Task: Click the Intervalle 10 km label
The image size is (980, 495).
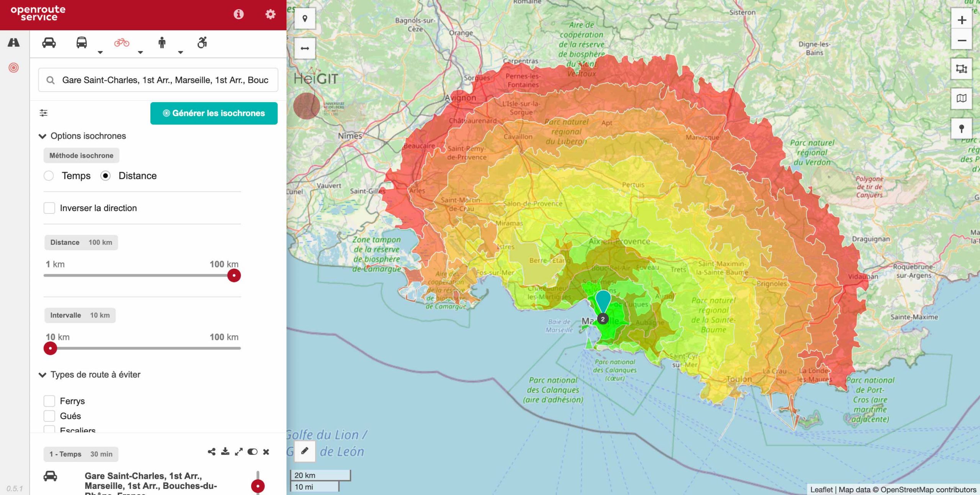Action: [80, 315]
